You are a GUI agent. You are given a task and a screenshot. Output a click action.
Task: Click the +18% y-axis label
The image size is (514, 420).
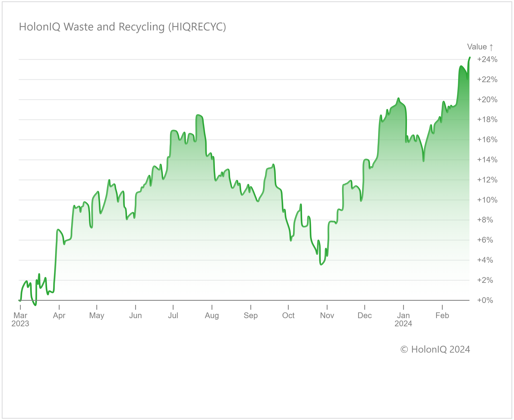487,120
